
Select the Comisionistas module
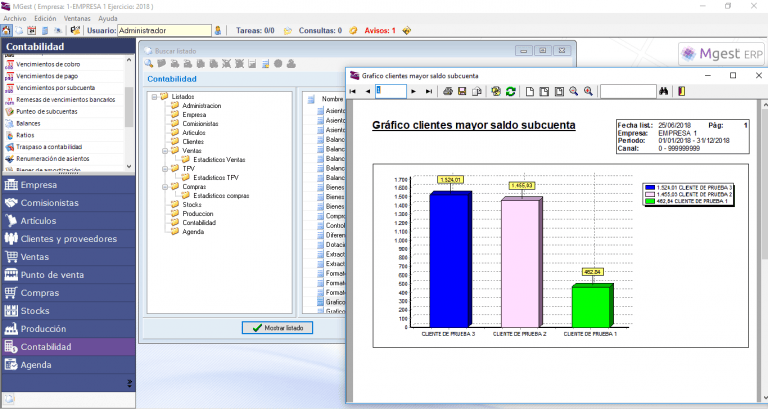click(69, 203)
